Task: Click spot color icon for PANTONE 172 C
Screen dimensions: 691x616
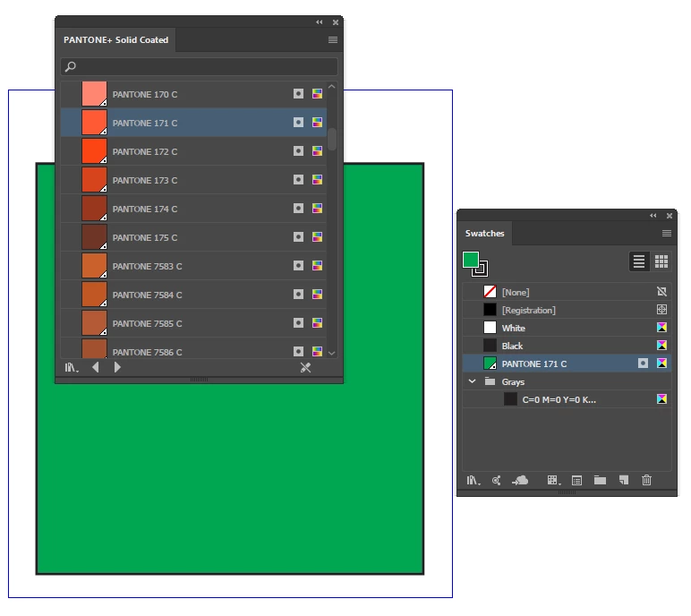Action: [298, 150]
